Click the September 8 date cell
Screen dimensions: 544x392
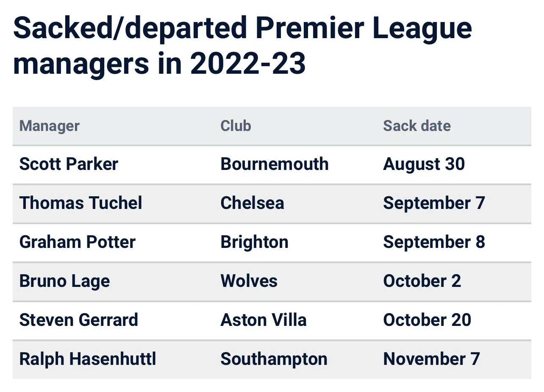434,242
